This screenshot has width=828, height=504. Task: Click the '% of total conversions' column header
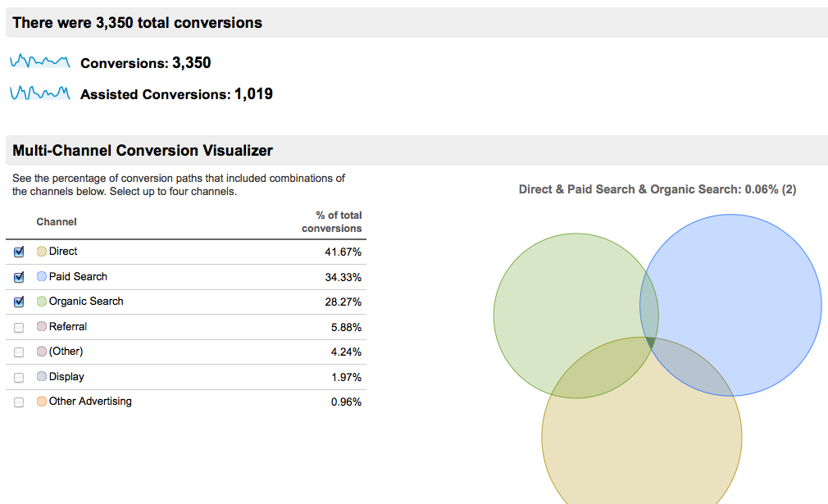click(x=332, y=221)
